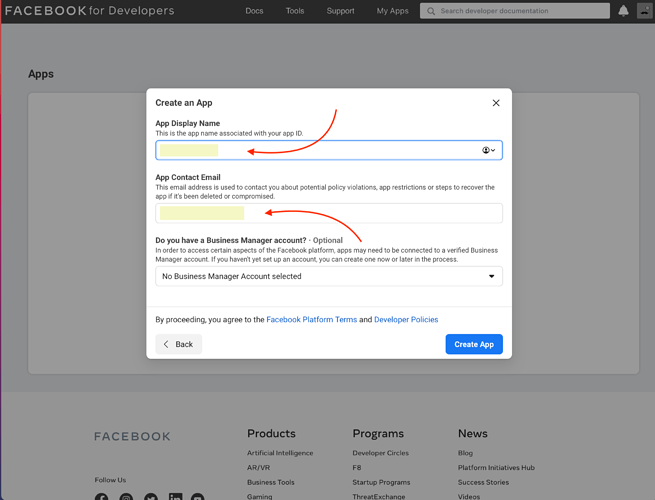Click the App Display Name input

[329, 150]
